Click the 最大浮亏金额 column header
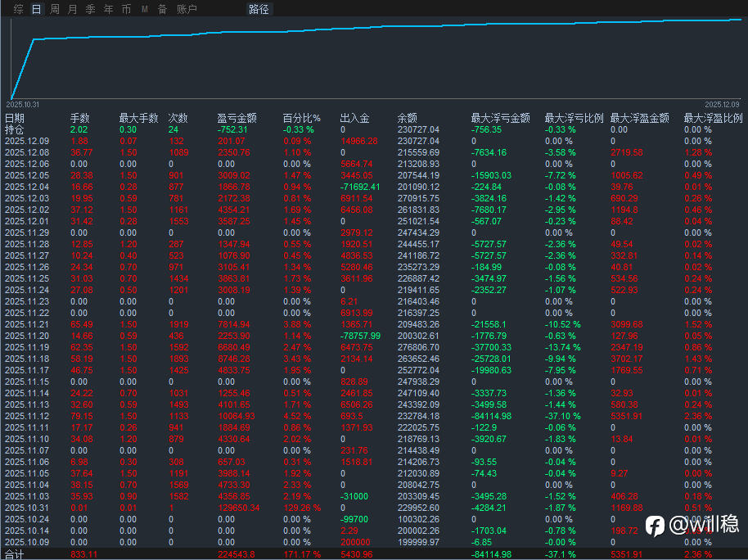The width and height of the screenshot is (748, 560). click(500, 118)
